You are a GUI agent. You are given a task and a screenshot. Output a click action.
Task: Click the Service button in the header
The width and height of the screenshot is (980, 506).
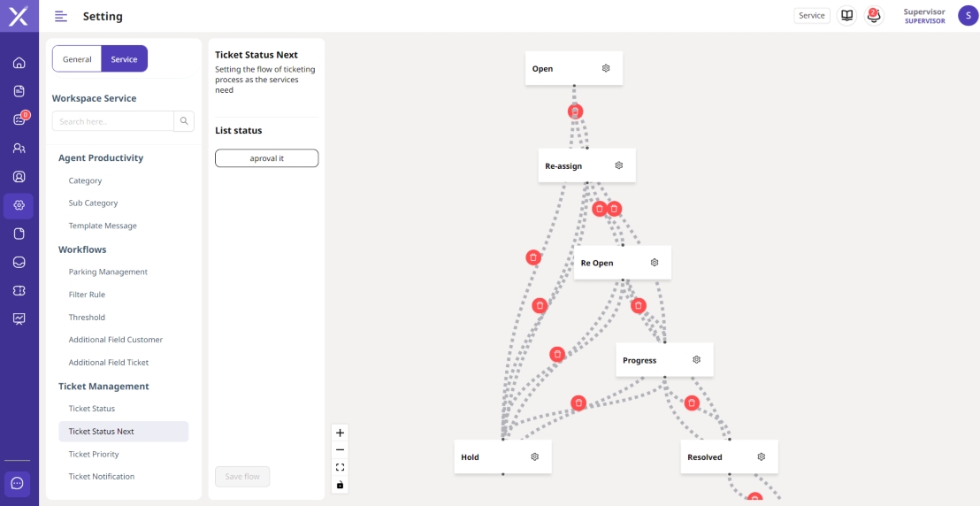tap(811, 15)
